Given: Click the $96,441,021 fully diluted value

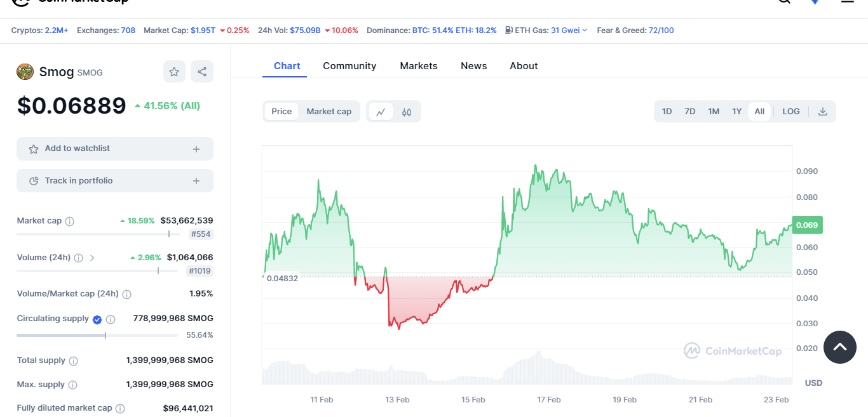Looking at the screenshot, I should [x=188, y=409].
